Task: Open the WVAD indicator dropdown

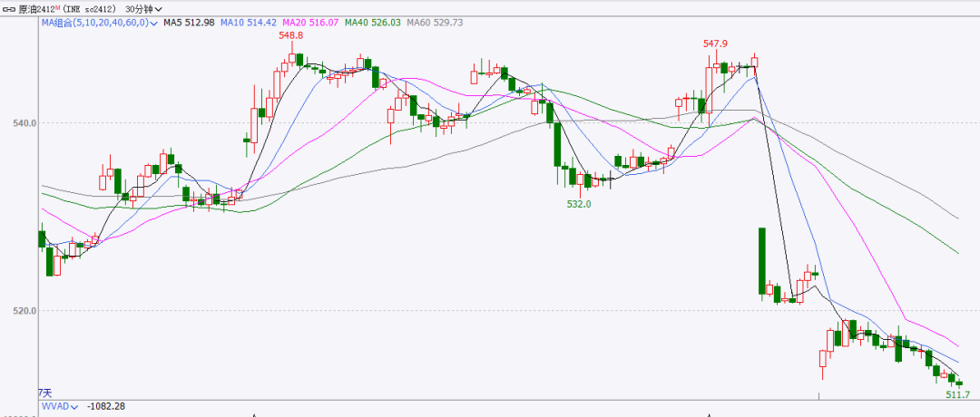Action: (73, 407)
